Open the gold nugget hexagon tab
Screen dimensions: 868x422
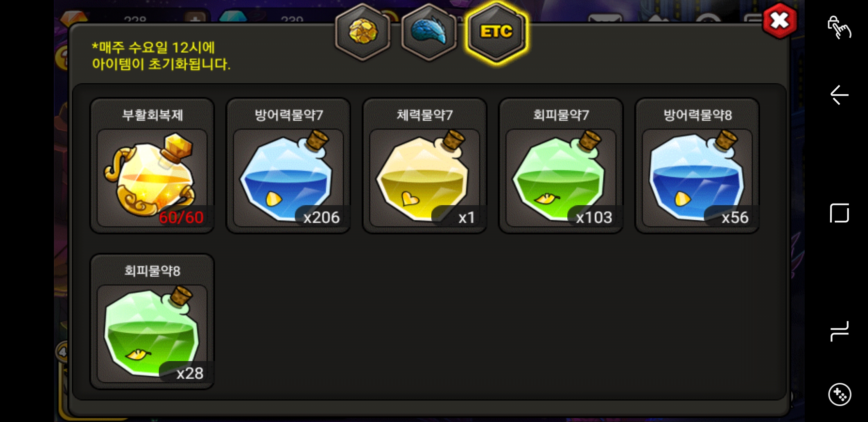(363, 32)
